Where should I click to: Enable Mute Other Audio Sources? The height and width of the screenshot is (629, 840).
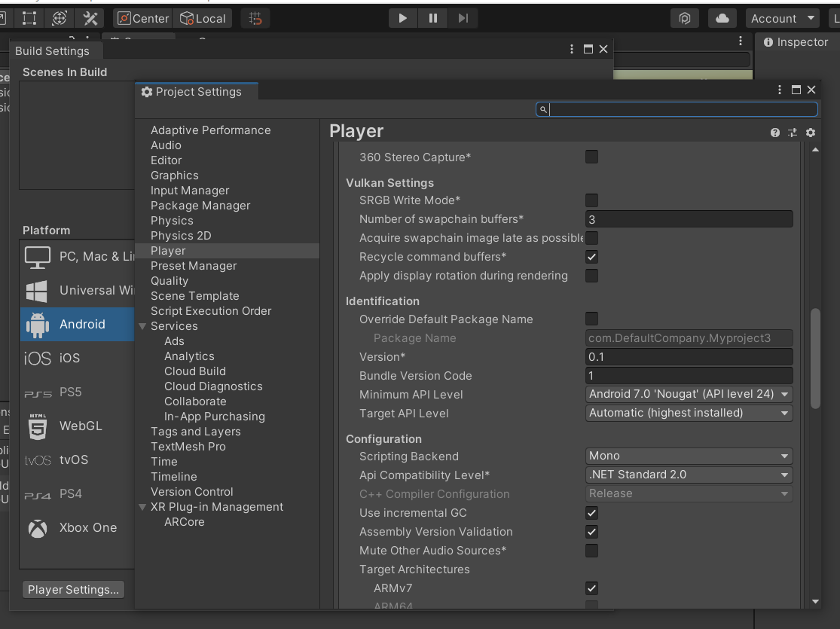click(591, 550)
